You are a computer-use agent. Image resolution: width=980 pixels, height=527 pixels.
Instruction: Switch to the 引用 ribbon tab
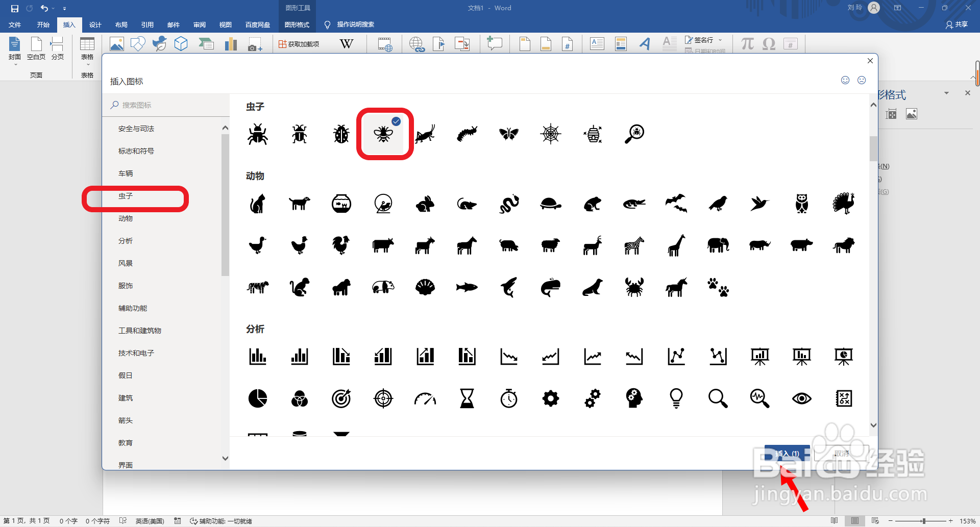pyautogui.click(x=147, y=24)
